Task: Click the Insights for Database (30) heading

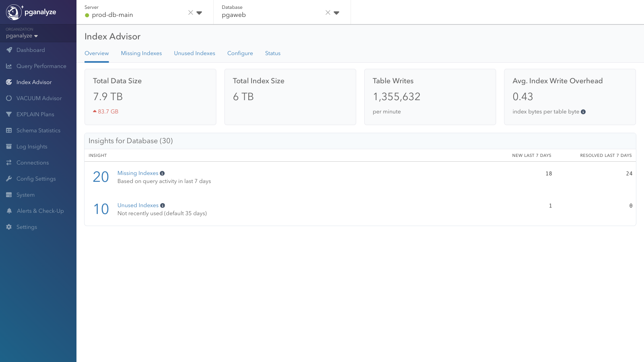Action: click(x=131, y=141)
